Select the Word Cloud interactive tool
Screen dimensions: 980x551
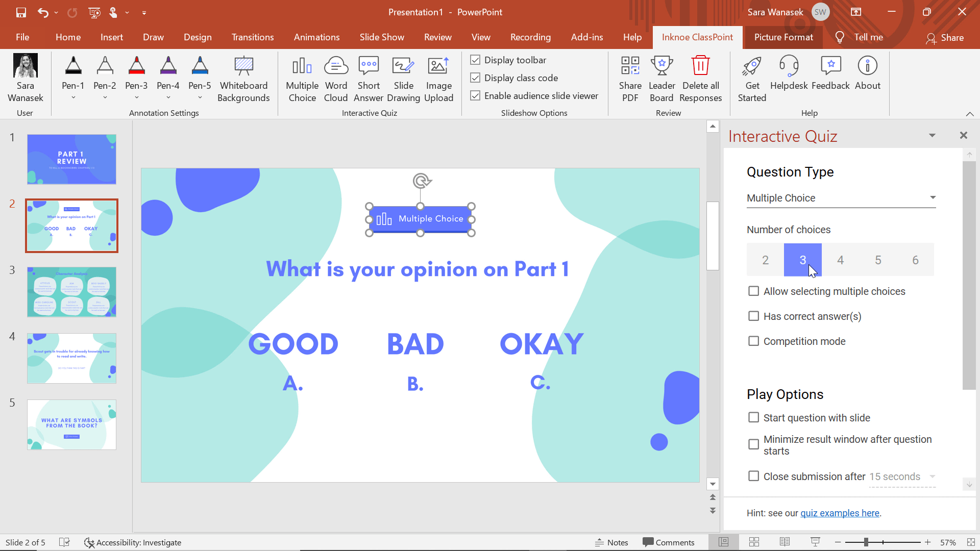click(x=336, y=77)
